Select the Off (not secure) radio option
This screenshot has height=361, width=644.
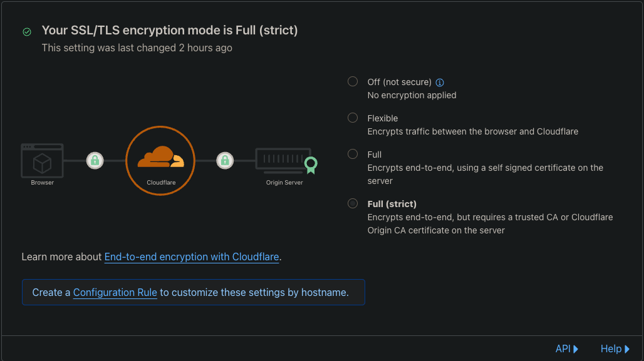353,82
